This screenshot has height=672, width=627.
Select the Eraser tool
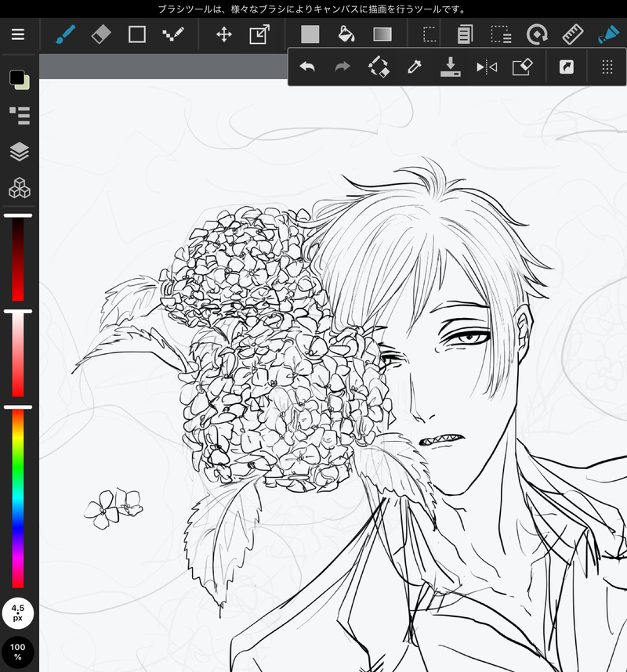(101, 34)
